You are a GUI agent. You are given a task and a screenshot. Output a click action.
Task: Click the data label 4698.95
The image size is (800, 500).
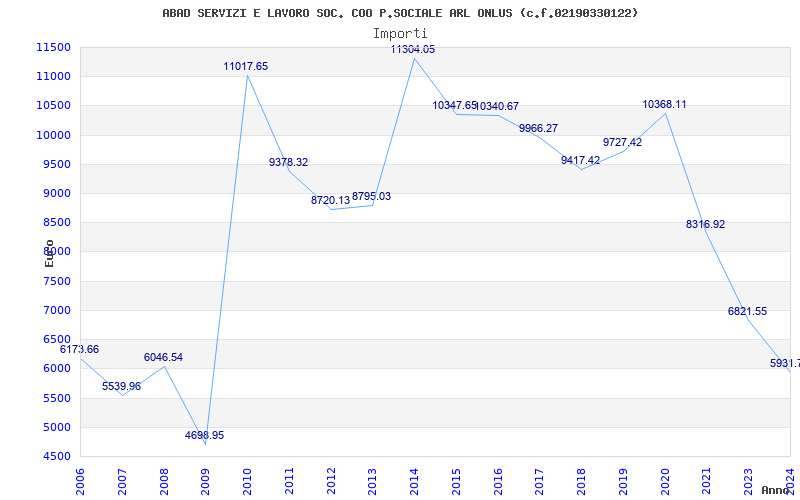[204, 435]
